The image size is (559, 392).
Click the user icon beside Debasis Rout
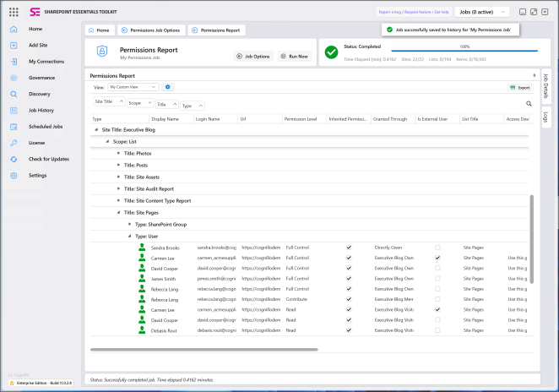(x=142, y=330)
